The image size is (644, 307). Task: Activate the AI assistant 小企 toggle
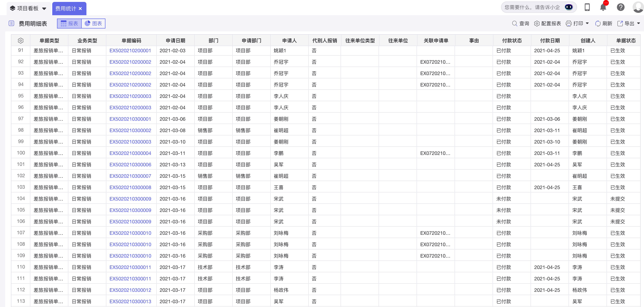pos(568,7)
